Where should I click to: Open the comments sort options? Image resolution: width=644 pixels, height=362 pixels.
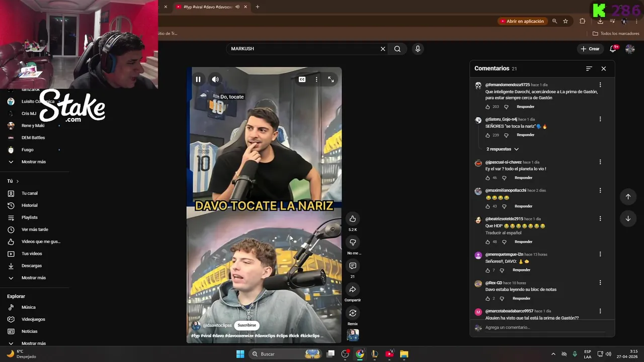(589, 68)
